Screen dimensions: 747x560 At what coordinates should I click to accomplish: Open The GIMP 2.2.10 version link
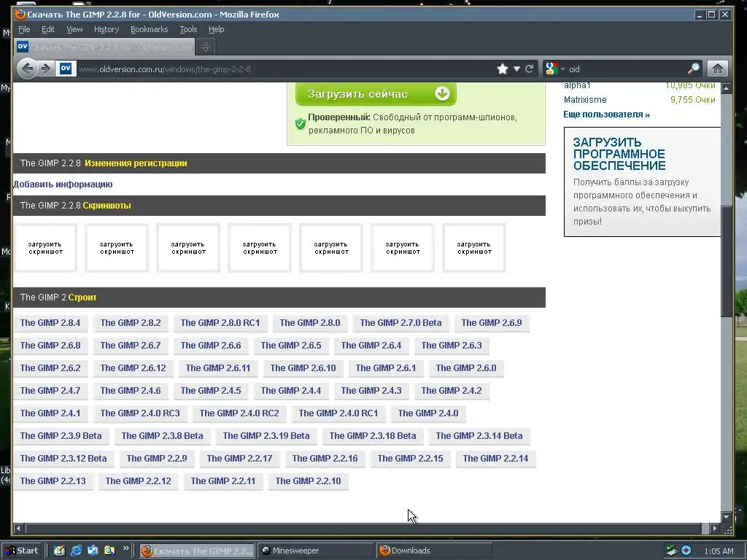tap(309, 481)
